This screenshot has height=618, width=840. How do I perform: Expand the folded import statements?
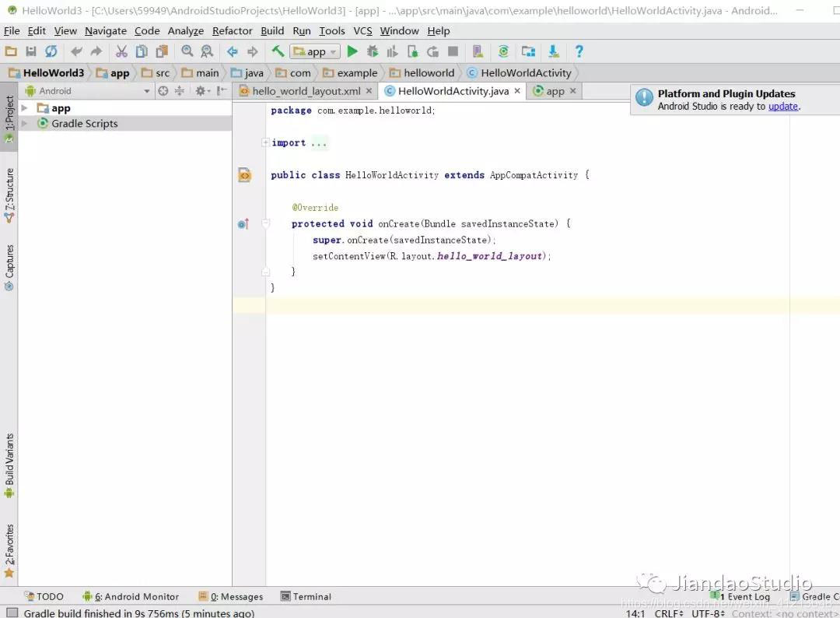(265, 142)
